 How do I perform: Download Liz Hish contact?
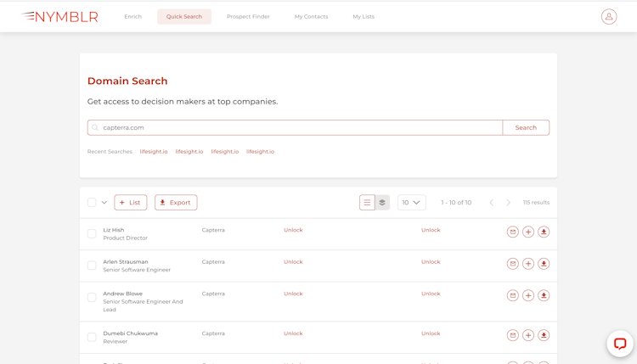tap(544, 232)
